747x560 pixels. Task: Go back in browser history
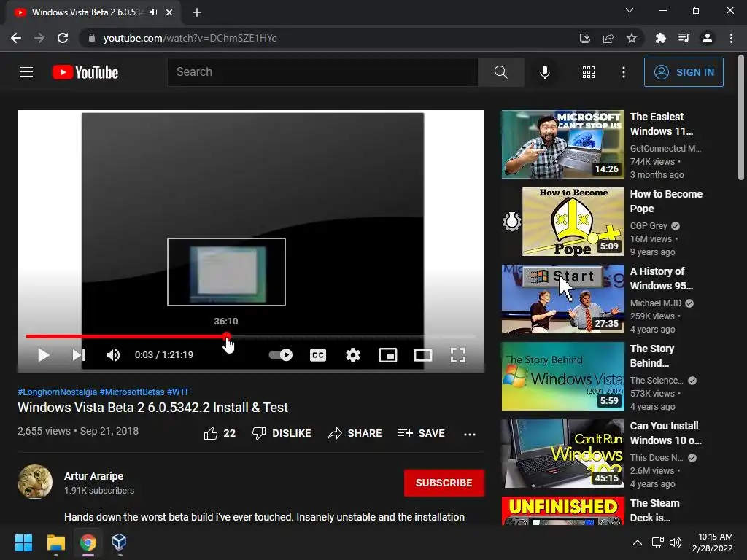(x=16, y=38)
